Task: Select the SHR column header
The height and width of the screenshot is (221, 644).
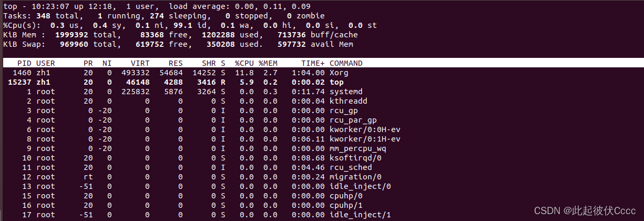Action: (209, 63)
